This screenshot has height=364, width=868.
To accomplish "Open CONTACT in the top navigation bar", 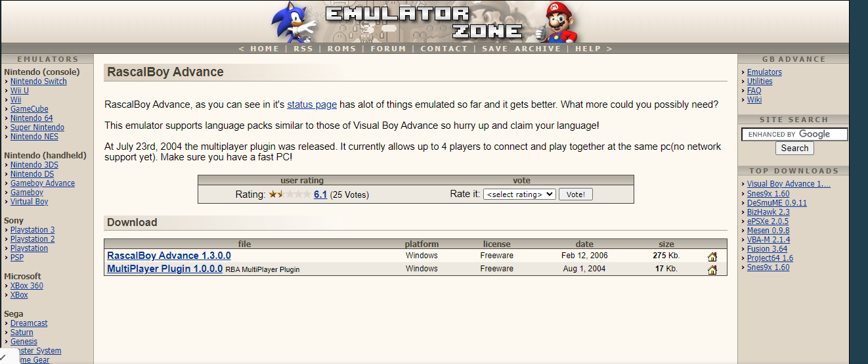I will click(x=444, y=49).
